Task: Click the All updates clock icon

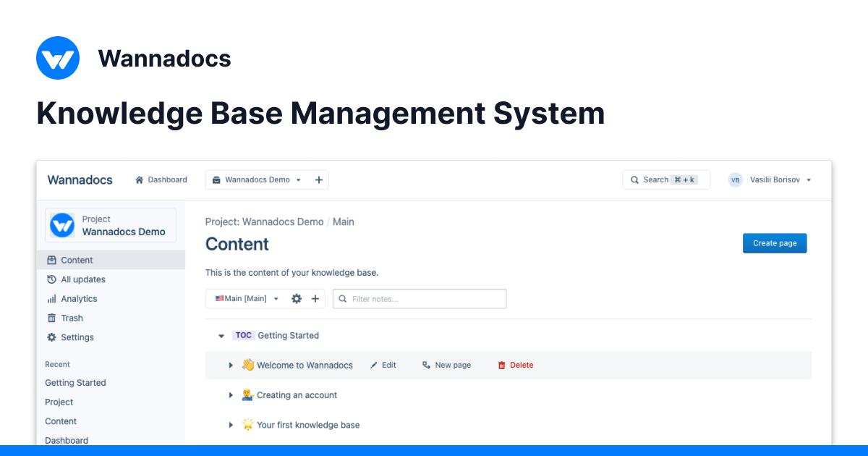Action: coord(51,279)
